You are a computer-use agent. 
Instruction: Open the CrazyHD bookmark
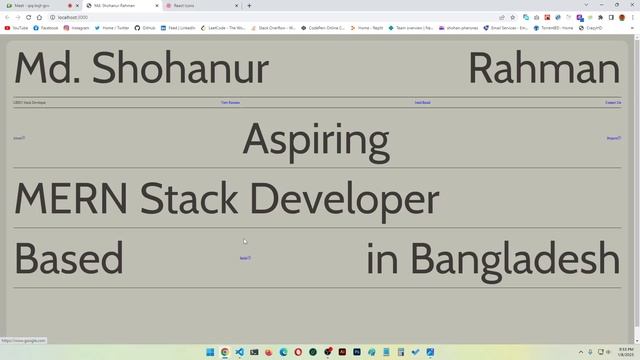(x=590, y=28)
